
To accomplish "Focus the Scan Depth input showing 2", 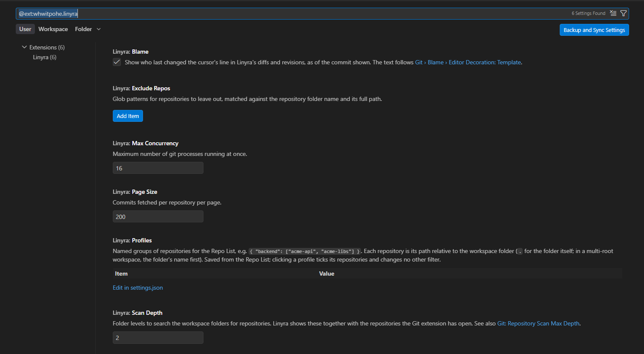I will point(158,337).
